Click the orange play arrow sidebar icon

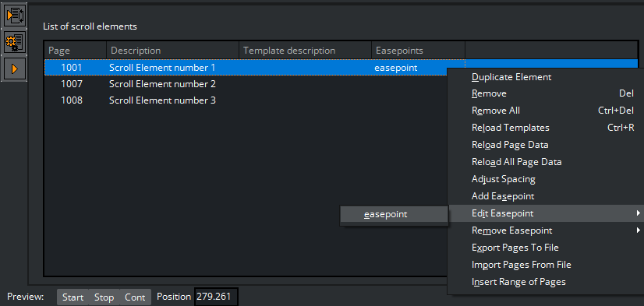point(15,69)
